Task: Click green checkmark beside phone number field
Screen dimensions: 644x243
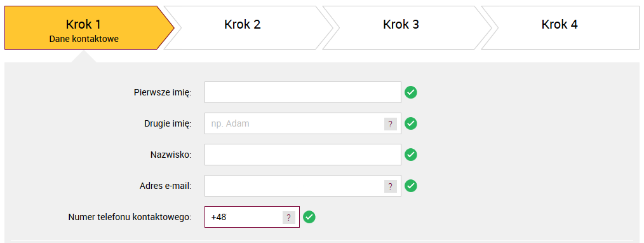Action: [309, 217]
